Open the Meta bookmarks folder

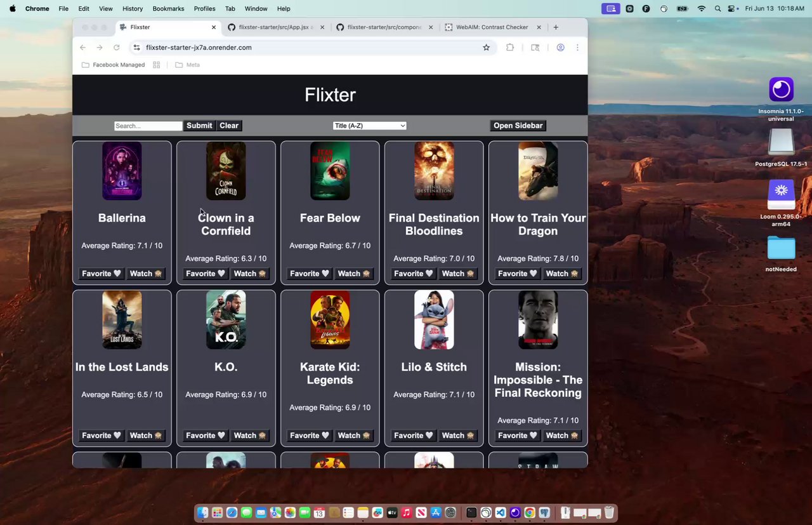(188, 65)
